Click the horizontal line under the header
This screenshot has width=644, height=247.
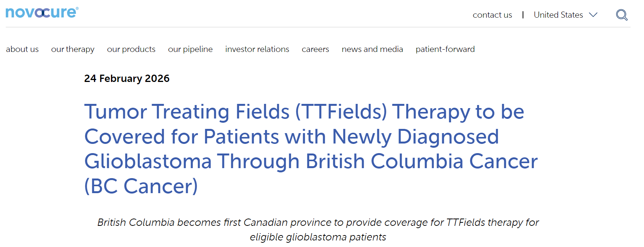318,27
